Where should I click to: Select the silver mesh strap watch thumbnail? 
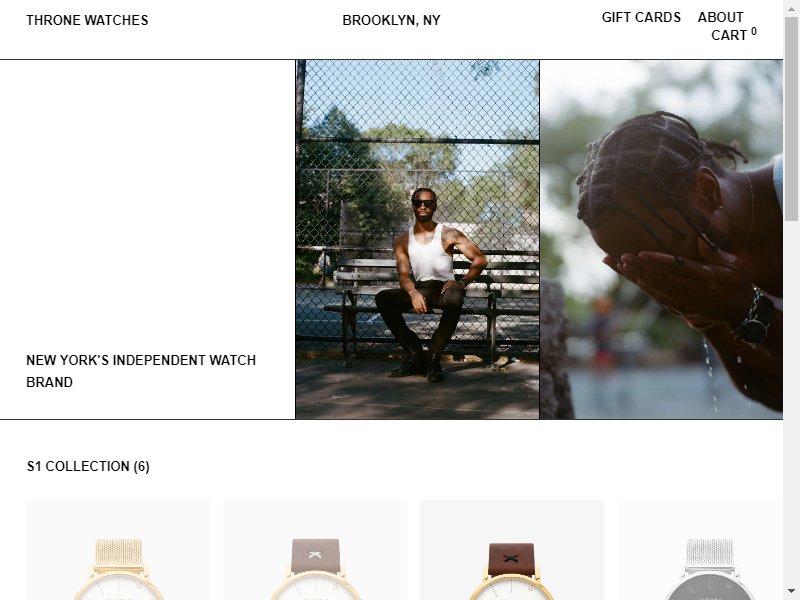pyautogui.click(x=700, y=550)
